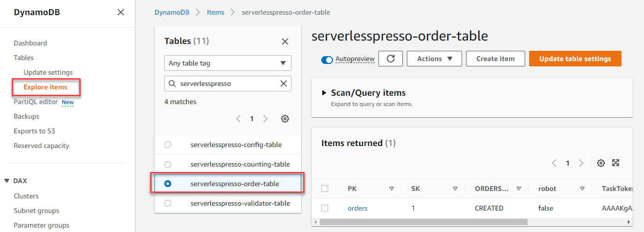Collapse the DAX navigation section

[7, 181]
